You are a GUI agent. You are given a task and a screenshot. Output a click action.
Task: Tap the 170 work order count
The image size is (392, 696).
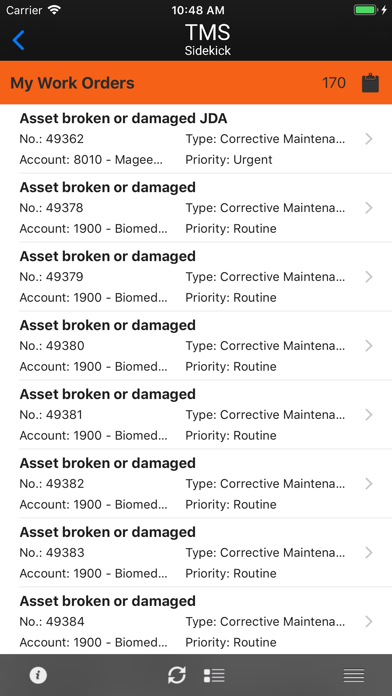click(334, 83)
